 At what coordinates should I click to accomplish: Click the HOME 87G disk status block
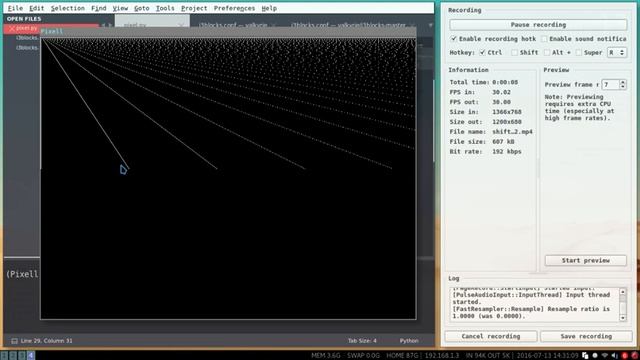click(x=402, y=356)
